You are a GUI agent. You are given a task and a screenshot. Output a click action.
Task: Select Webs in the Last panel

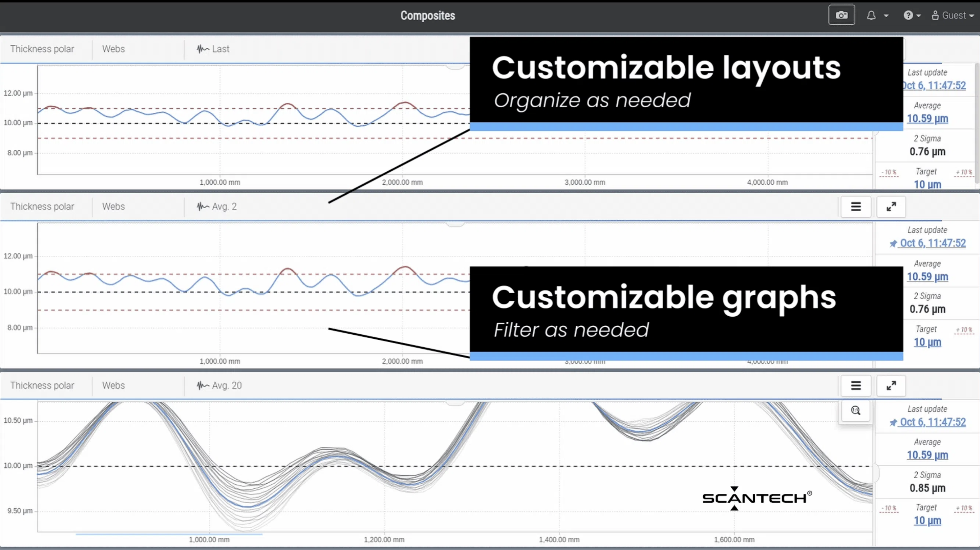click(x=113, y=49)
